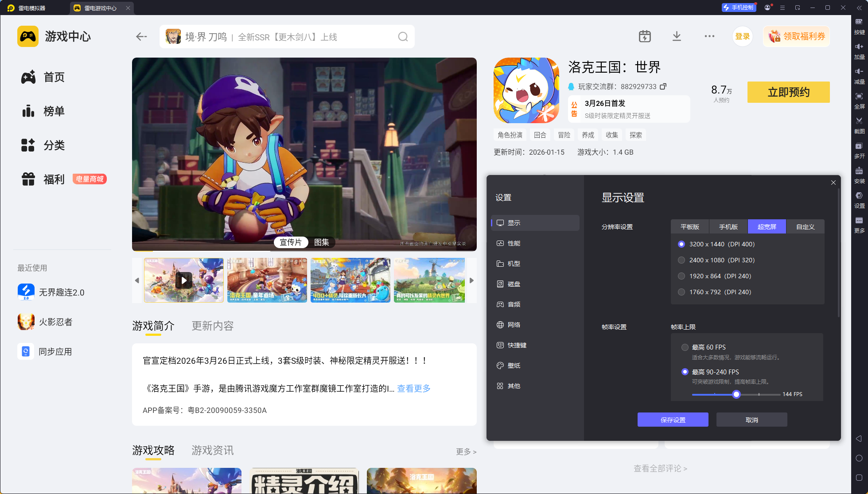Open the three-dots more options menu
The width and height of the screenshot is (868, 494).
[709, 36]
